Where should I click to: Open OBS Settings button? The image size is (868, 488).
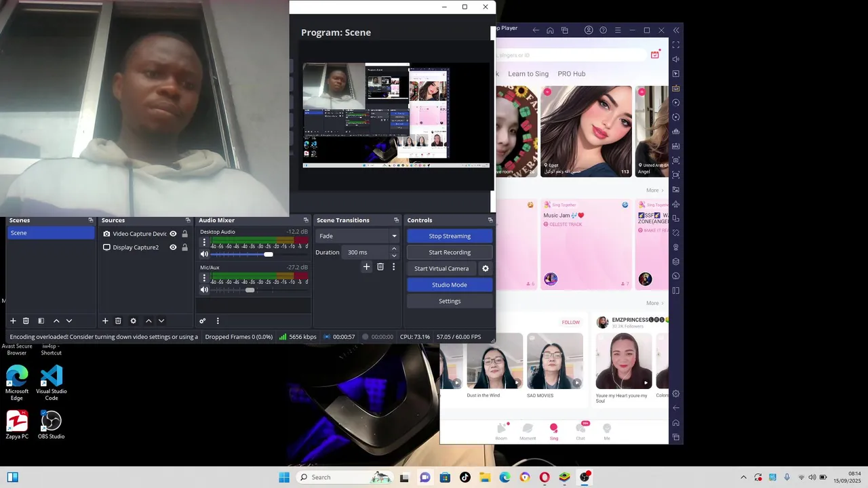click(x=450, y=301)
